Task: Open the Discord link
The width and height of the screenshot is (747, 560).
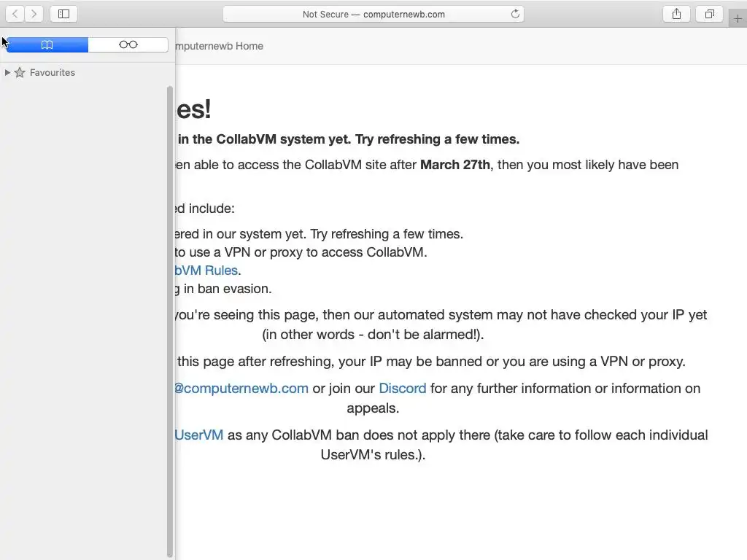Action: [403, 389]
